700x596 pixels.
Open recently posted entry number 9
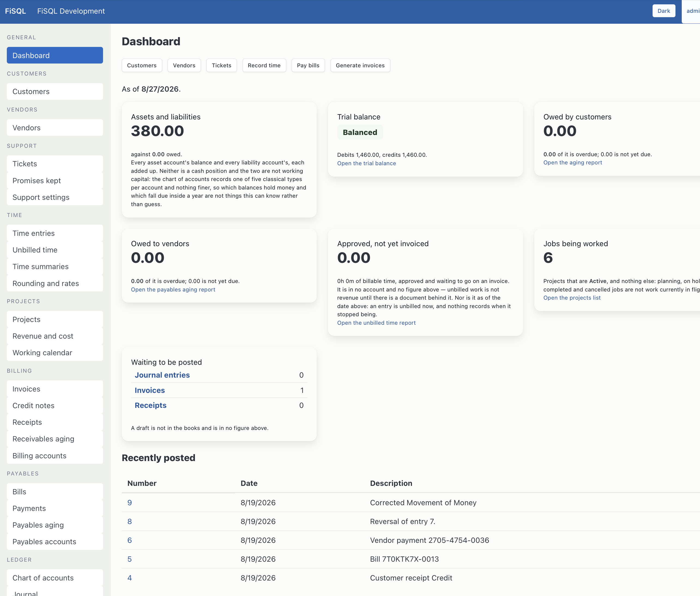coord(130,503)
